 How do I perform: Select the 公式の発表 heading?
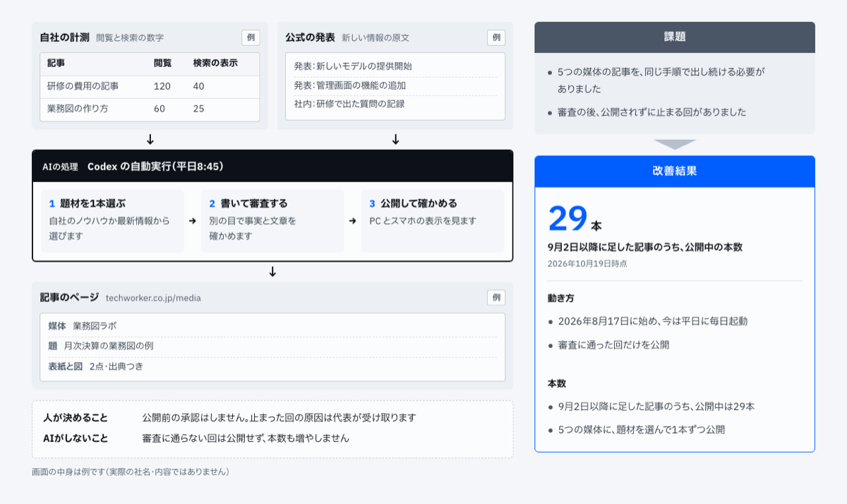coord(310,37)
